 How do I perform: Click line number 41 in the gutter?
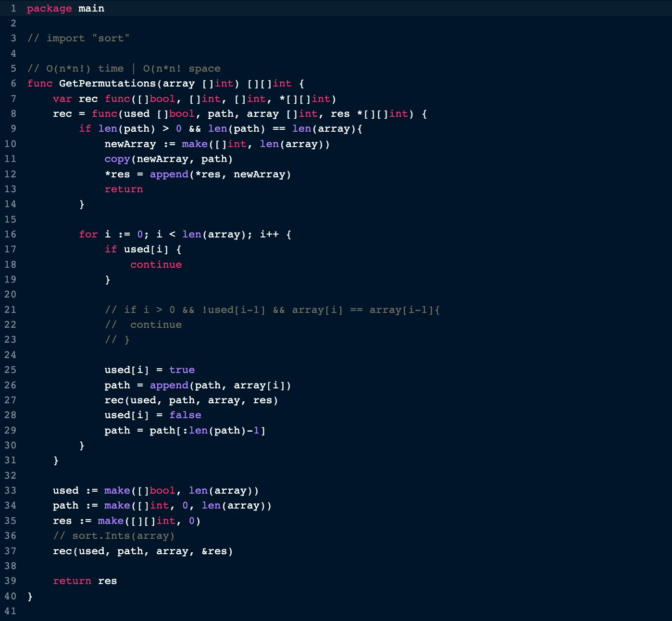(10, 611)
